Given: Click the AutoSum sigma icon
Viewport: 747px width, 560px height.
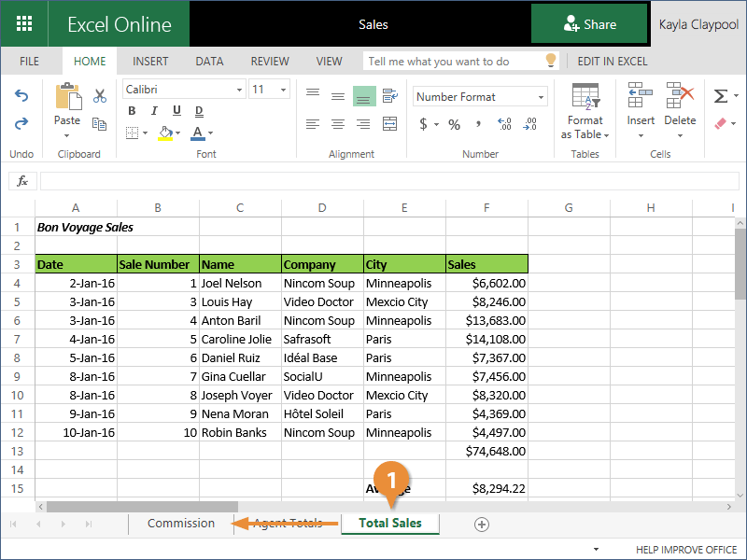Looking at the screenshot, I should point(721,96).
